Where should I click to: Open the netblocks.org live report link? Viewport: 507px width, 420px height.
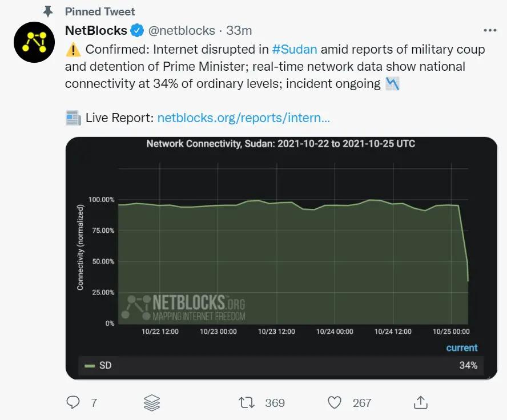(x=243, y=118)
